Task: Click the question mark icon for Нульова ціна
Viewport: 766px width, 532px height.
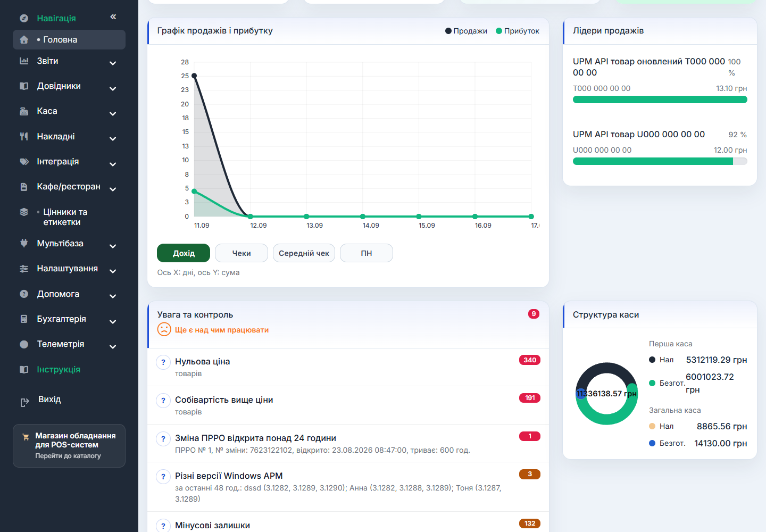Action: [163, 362]
